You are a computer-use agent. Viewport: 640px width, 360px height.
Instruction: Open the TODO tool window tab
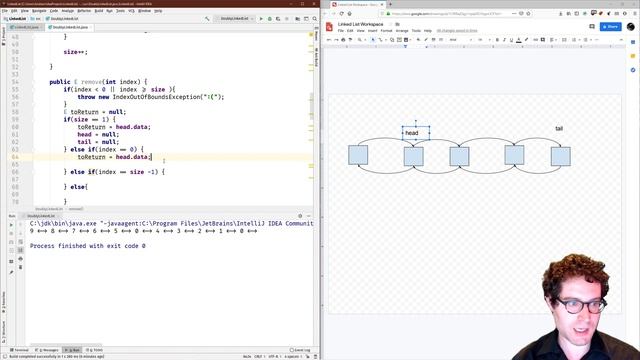pos(95,350)
